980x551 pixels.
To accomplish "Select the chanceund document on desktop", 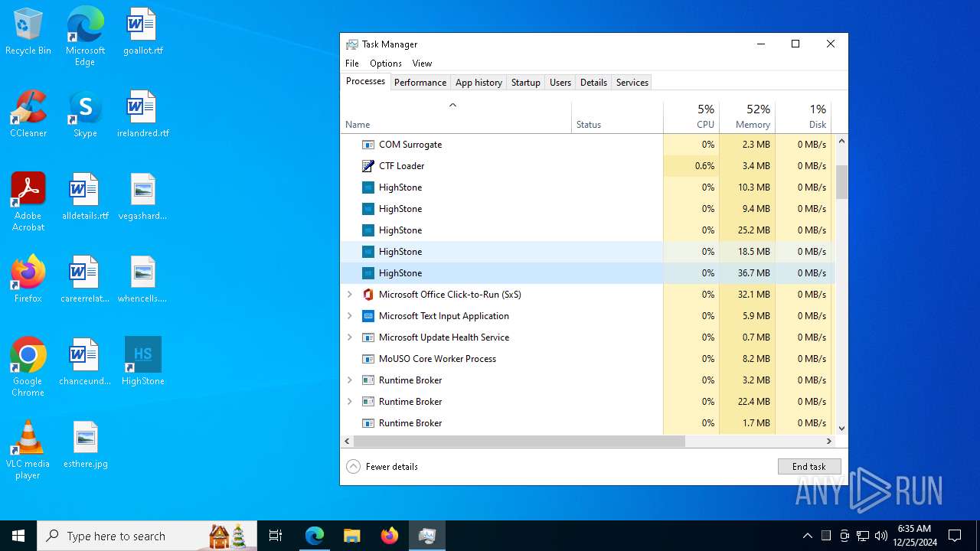I will pos(85,362).
